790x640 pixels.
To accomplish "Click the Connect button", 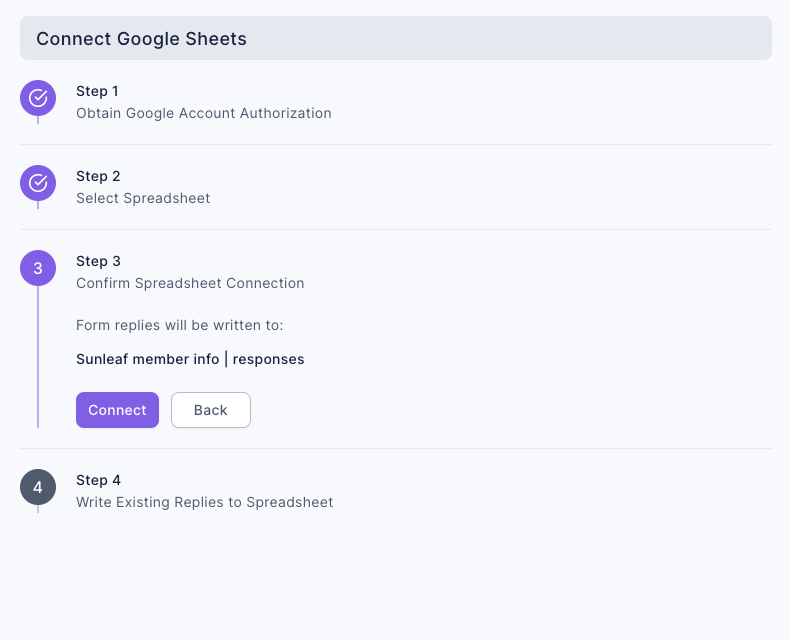I will click(117, 410).
